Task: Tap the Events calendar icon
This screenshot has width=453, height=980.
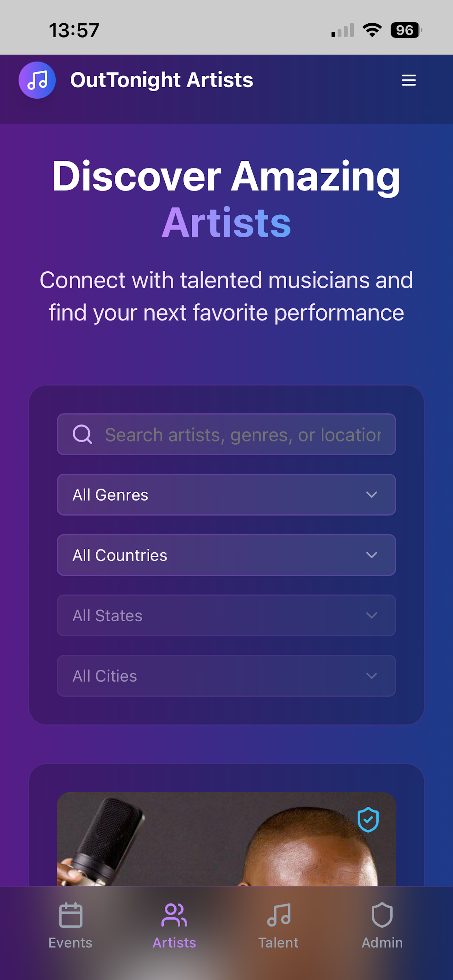Action: point(70,915)
